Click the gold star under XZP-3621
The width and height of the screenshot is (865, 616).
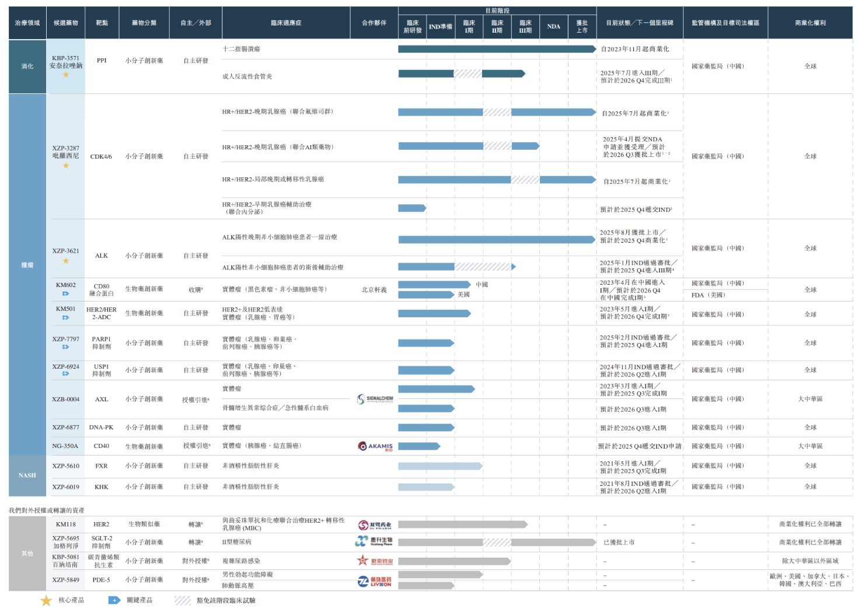[66, 261]
